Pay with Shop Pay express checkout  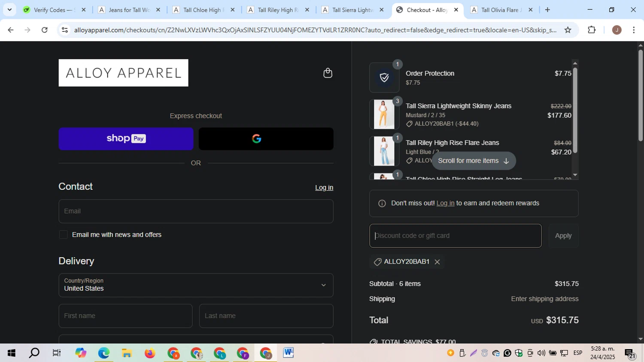point(126,139)
